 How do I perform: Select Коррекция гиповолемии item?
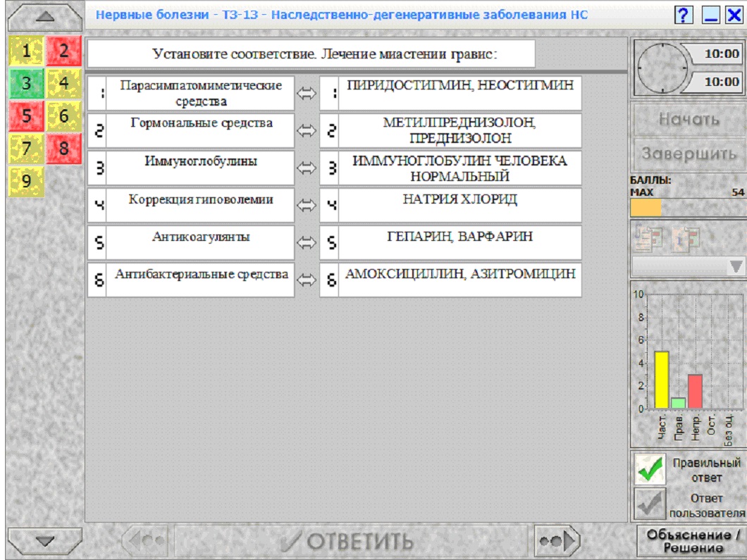[x=191, y=205]
